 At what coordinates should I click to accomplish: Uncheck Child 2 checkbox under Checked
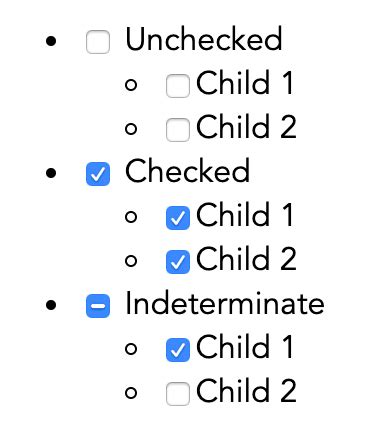click(x=178, y=262)
